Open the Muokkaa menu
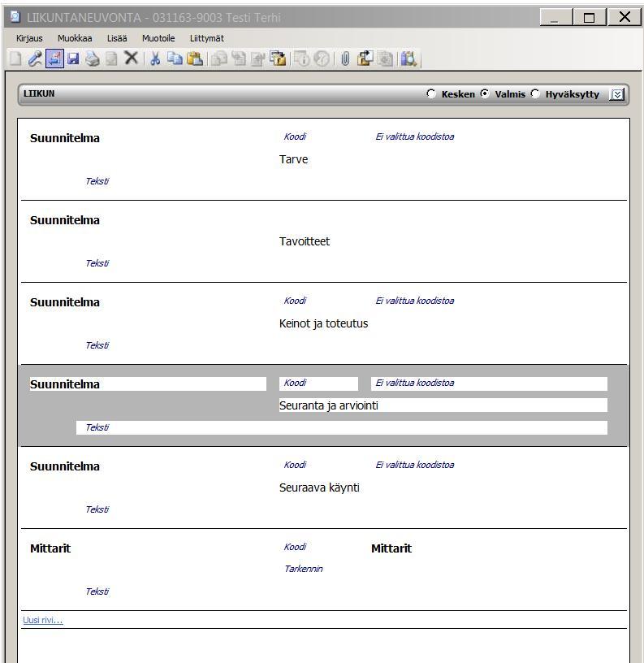 click(75, 38)
